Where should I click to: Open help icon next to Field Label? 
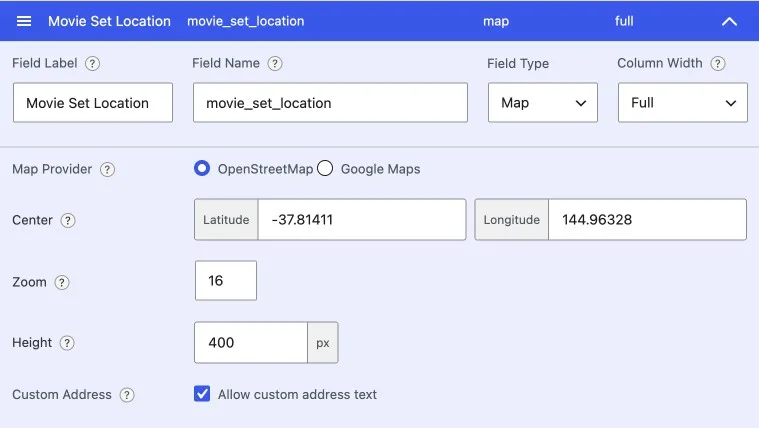point(92,63)
